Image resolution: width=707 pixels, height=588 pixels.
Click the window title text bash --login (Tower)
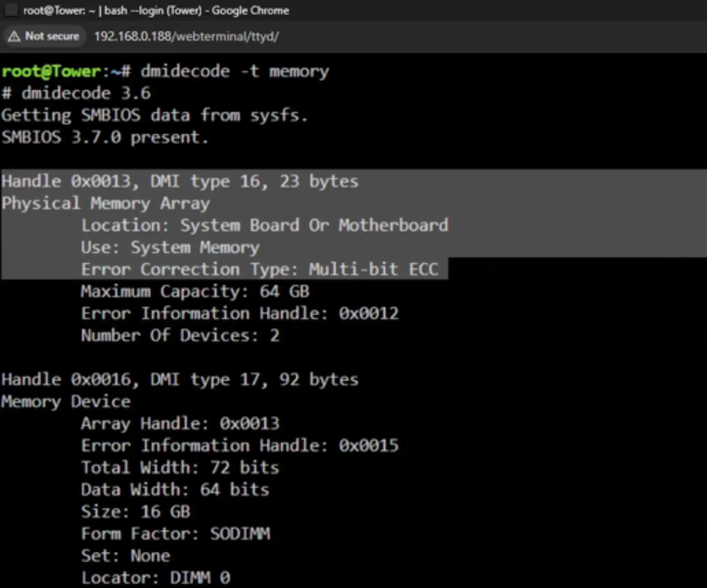(x=153, y=10)
